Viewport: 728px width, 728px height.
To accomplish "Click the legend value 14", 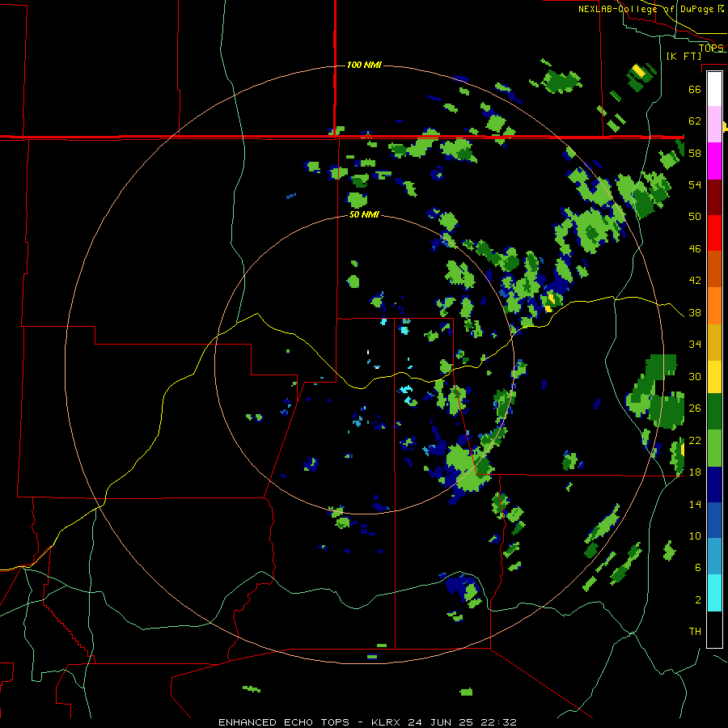I will coord(695,504).
